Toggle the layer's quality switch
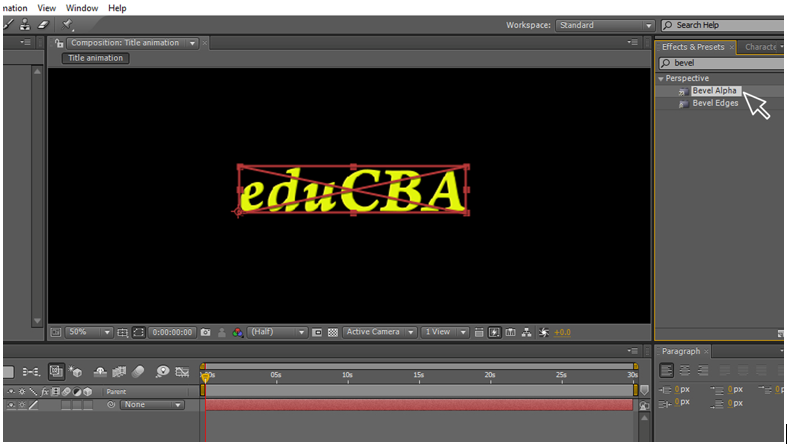This screenshot has height=445, width=787. pos(33,405)
